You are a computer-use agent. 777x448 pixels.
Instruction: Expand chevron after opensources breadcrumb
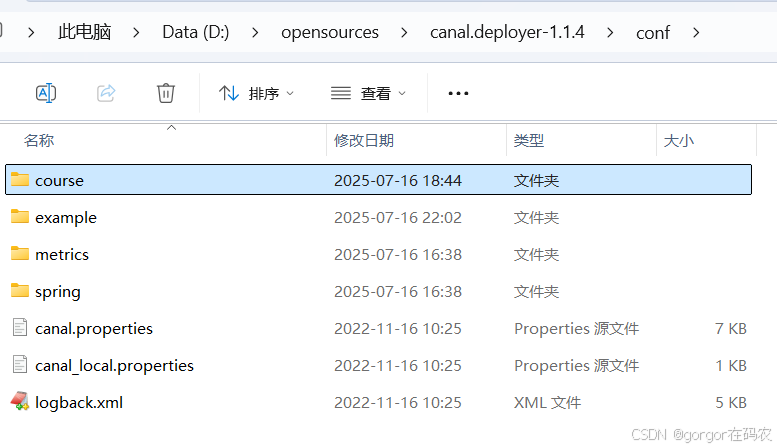[404, 33]
